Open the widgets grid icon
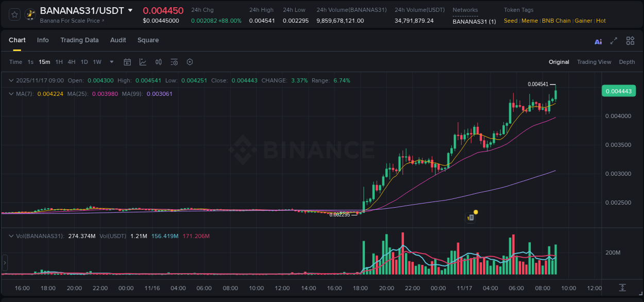 pyautogui.click(x=630, y=41)
